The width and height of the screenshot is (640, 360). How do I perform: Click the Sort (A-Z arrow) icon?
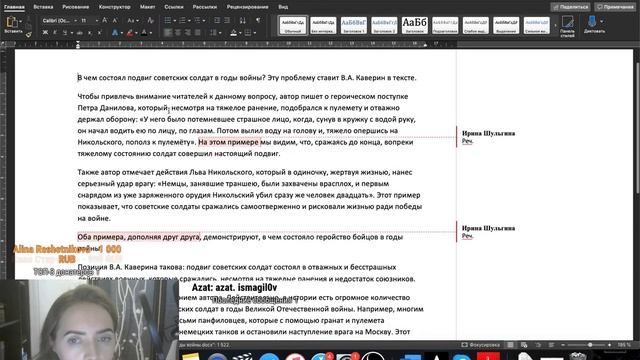point(243,20)
